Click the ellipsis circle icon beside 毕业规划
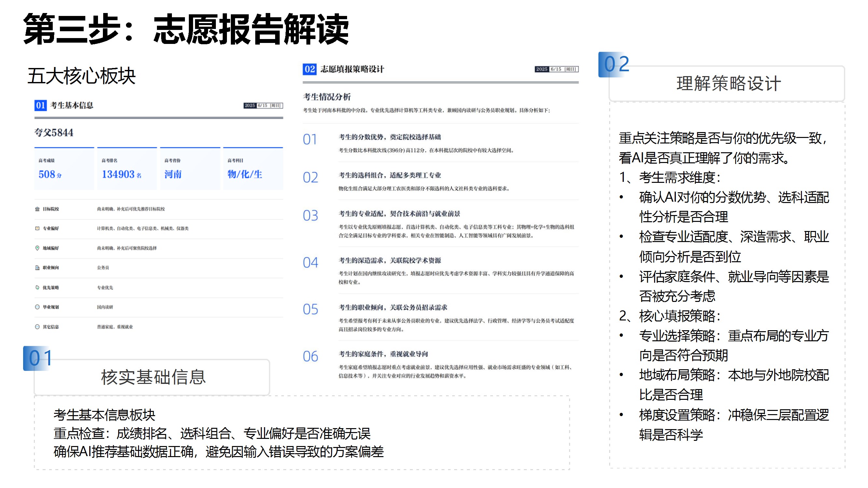 (x=37, y=307)
